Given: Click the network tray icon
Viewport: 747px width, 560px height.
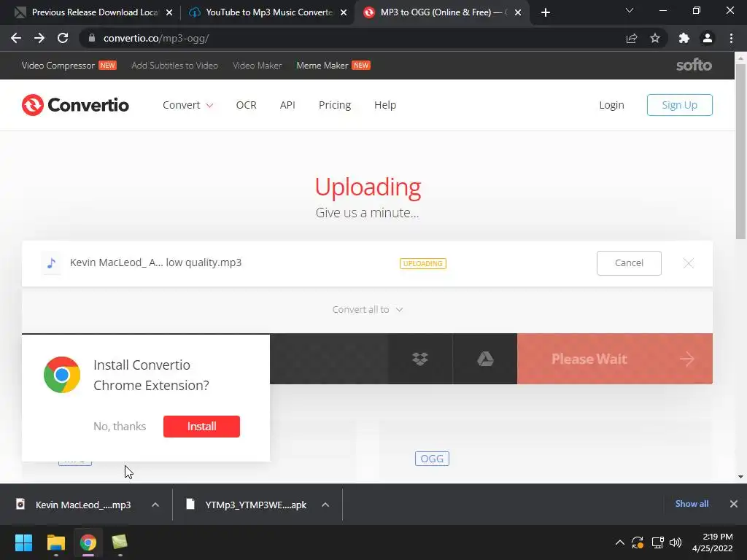Looking at the screenshot, I should [x=658, y=542].
